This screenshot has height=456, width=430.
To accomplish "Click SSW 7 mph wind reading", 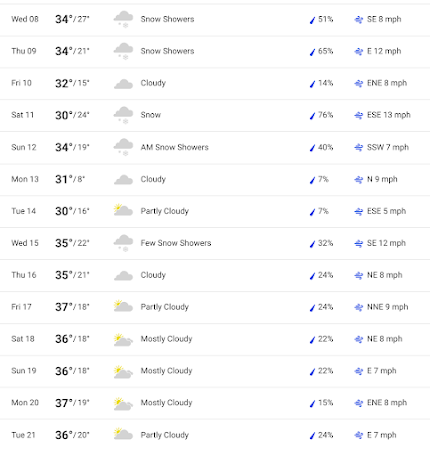I will click(x=388, y=147).
